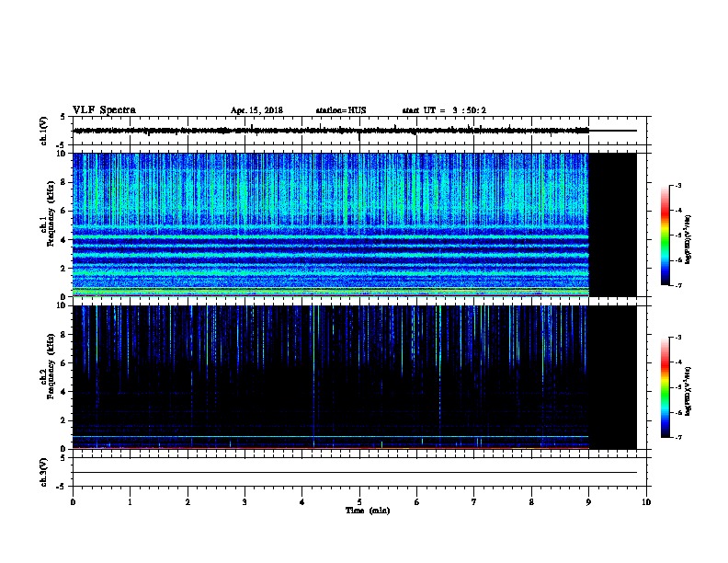Image resolution: width=728 pixels, height=563 pixels.
Task: Click the "10" kHz tick of ch.2 spectrogram
Action: pyautogui.click(x=63, y=306)
